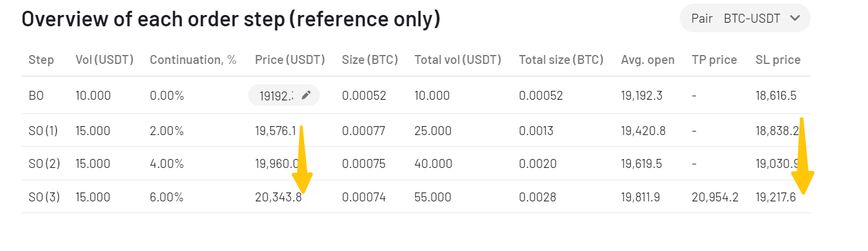The width and height of the screenshot is (868, 251).
Task: Click the Avg. open column header
Action: tap(648, 60)
